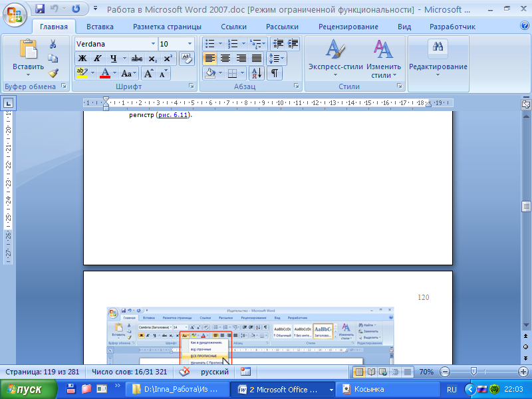Grow font size
The image size is (532, 399).
pos(148,73)
